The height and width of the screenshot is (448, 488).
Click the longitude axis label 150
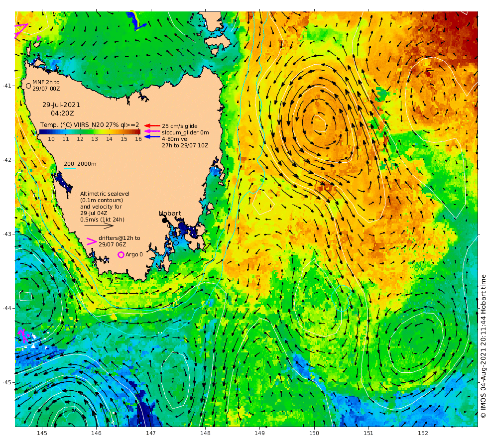[x=314, y=433]
